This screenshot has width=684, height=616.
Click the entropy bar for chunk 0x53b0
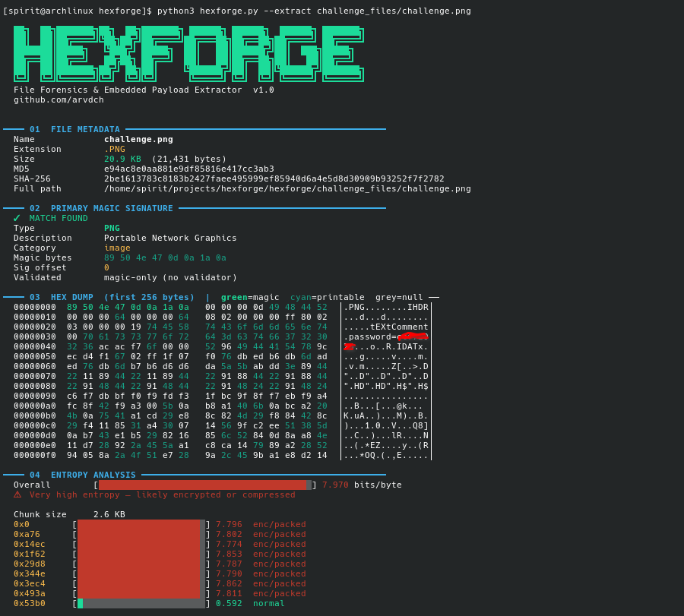coord(141,603)
